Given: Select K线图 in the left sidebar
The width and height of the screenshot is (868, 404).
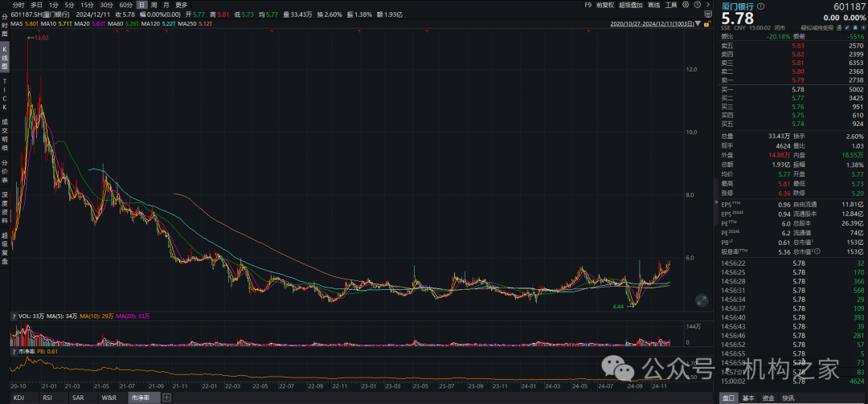Looking at the screenshot, I should (5, 58).
